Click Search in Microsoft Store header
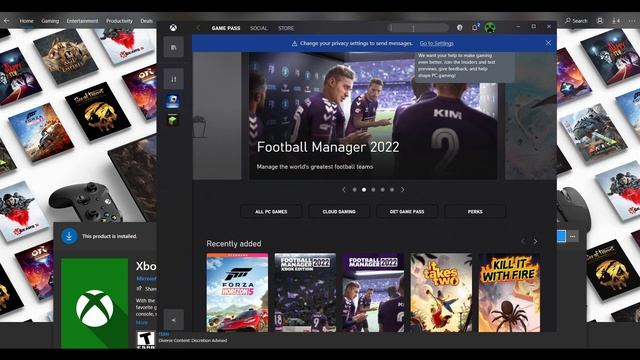Image resolution: width=640 pixels, height=360 pixels. (x=576, y=20)
